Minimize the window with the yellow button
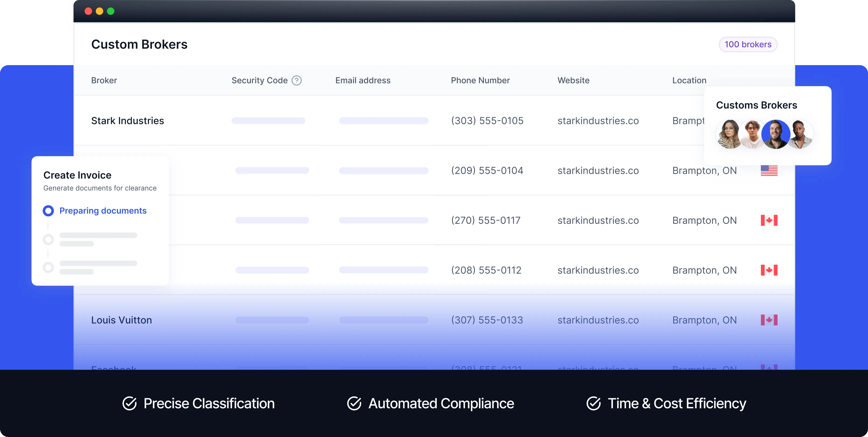The height and width of the screenshot is (437, 868). 99,11
